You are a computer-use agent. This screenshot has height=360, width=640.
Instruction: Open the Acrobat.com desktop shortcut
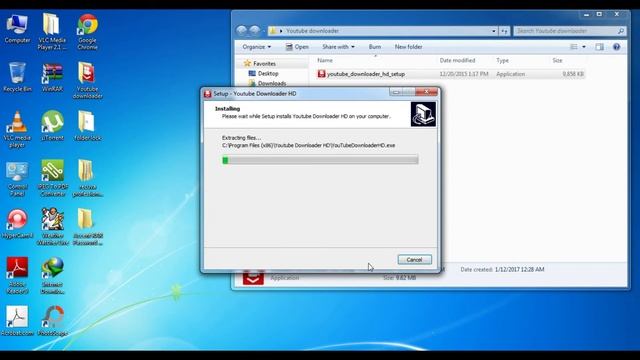(x=17, y=321)
